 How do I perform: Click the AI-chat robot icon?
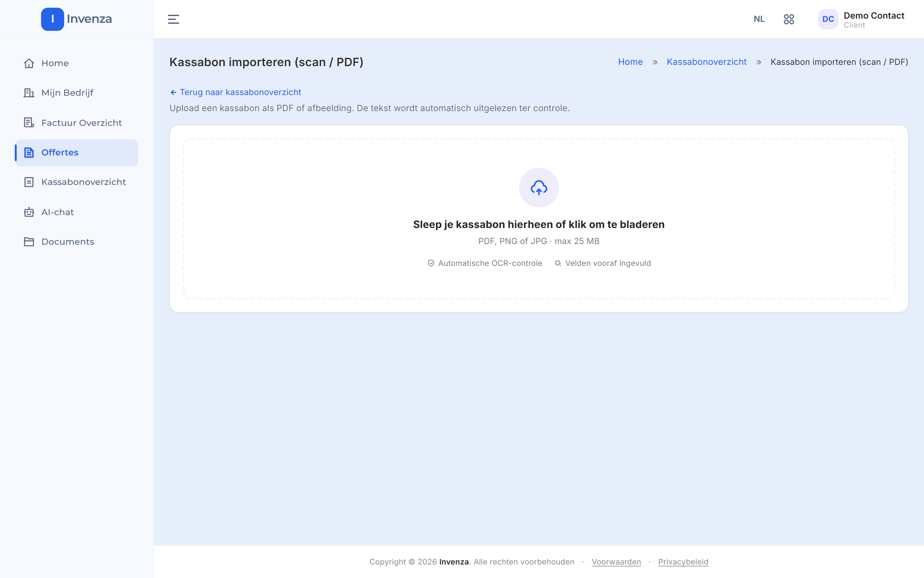tap(29, 212)
